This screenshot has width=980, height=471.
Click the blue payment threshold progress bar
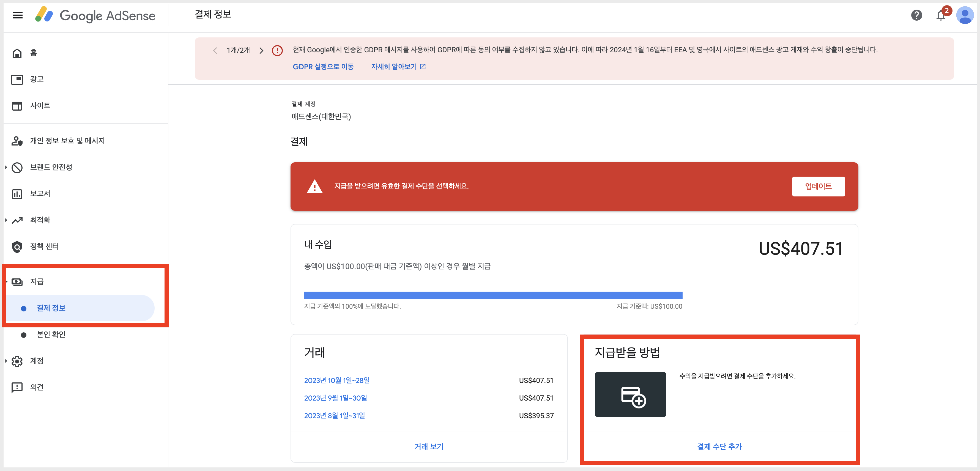(493, 295)
